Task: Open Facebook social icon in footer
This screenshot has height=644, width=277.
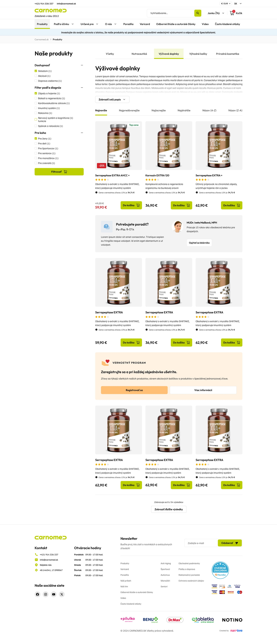Action: [x=38, y=594]
